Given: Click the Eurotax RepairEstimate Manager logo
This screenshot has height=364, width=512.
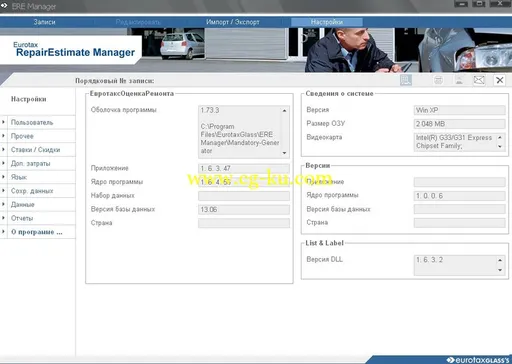Looking at the screenshot, I should 74,50.
